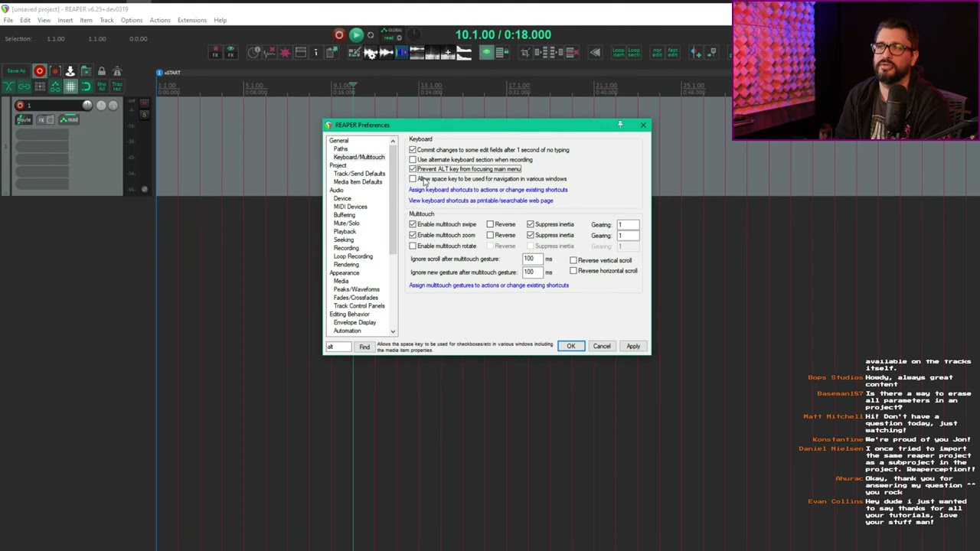Open track 1 automation read mode button

click(69, 119)
